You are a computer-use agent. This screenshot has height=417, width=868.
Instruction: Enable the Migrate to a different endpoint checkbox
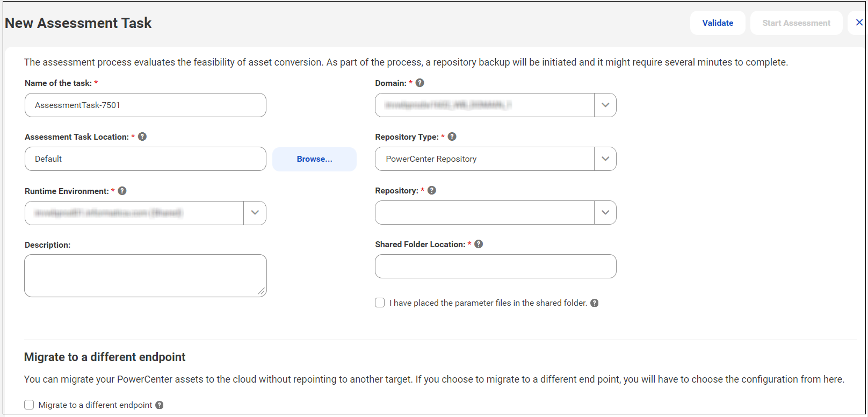click(x=29, y=405)
